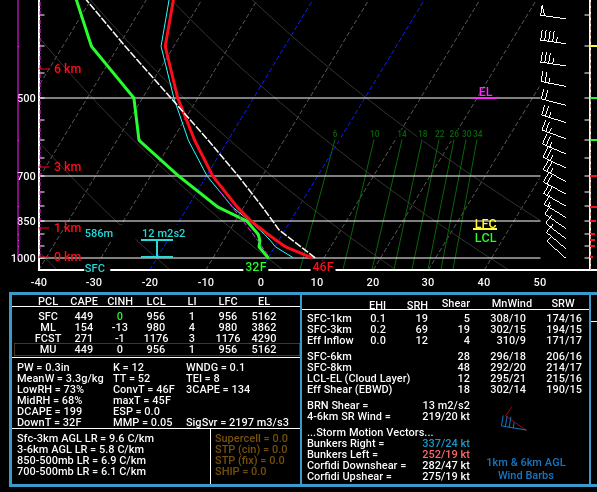597x492 pixels.
Task: Click the Bunkers Left 252/19 kt value
Action: [x=446, y=454]
